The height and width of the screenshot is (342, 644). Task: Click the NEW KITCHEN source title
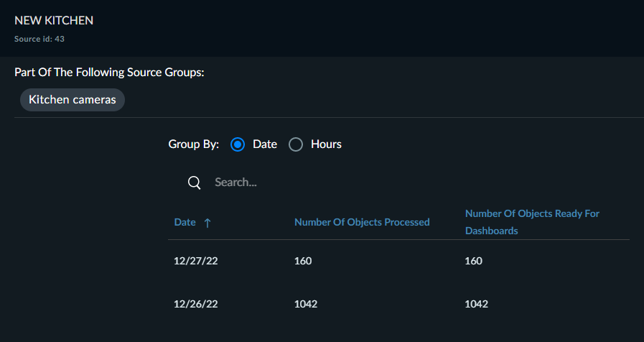[54, 21]
